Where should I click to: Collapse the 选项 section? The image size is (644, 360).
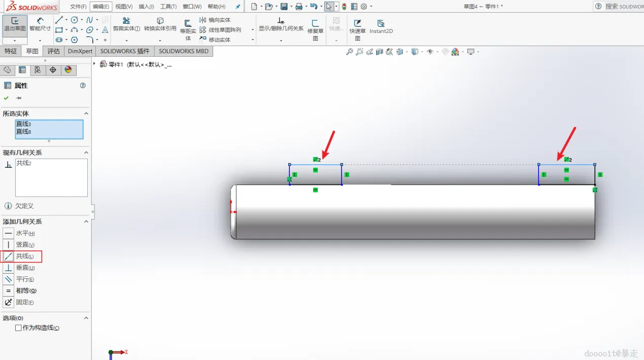(86, 318)
